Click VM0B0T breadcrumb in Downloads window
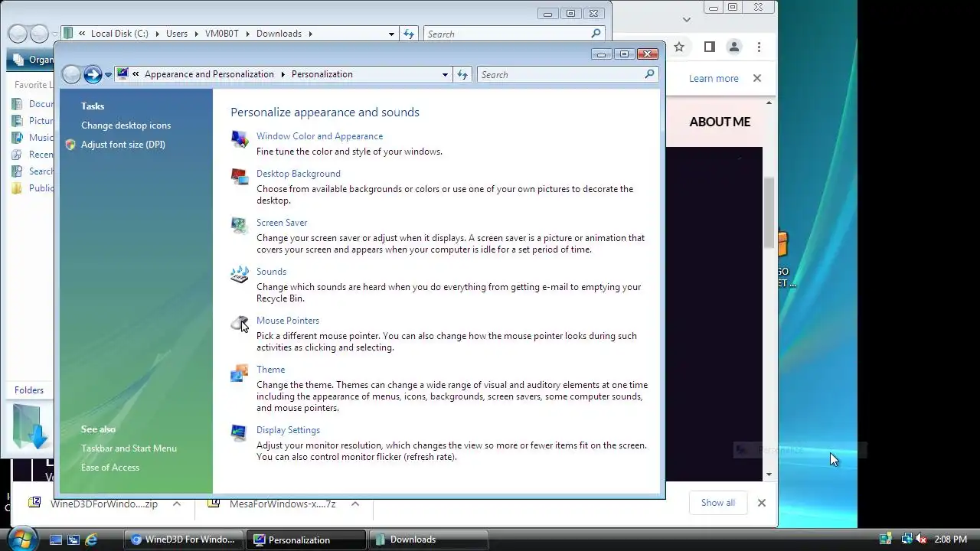Viewport: 980px width, 551px height. [x=221, y=34]
